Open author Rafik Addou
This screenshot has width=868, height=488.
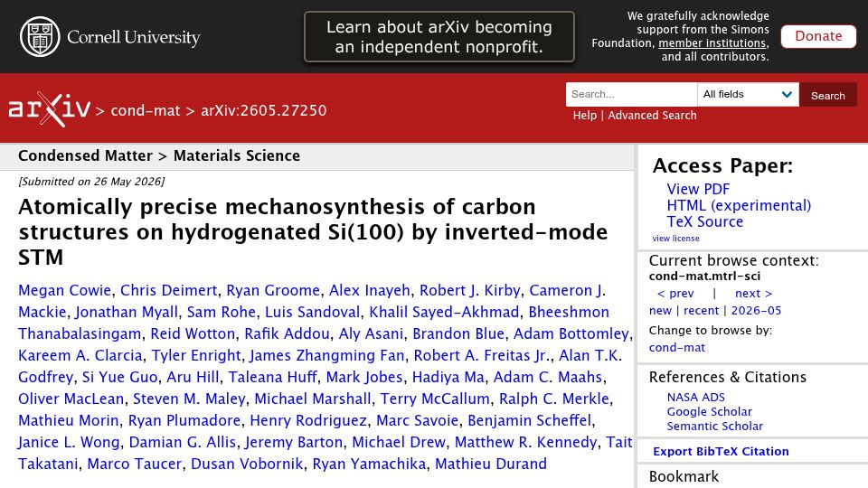point(287,333)
